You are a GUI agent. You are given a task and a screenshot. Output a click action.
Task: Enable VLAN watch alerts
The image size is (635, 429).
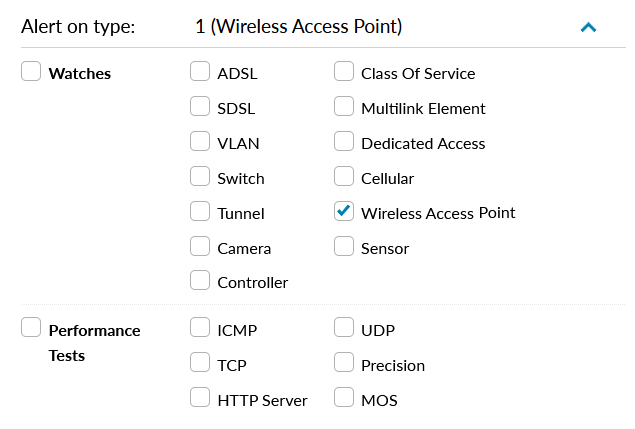(200, 142)
